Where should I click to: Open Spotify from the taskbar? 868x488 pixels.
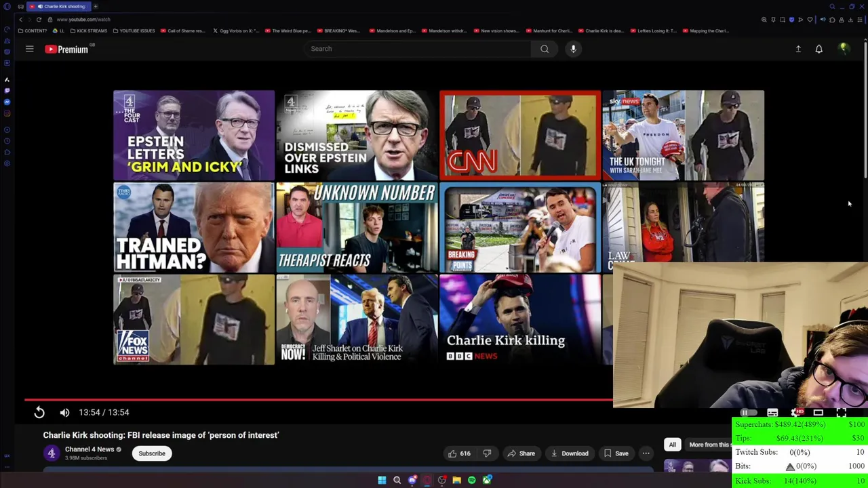coord(471,480)
